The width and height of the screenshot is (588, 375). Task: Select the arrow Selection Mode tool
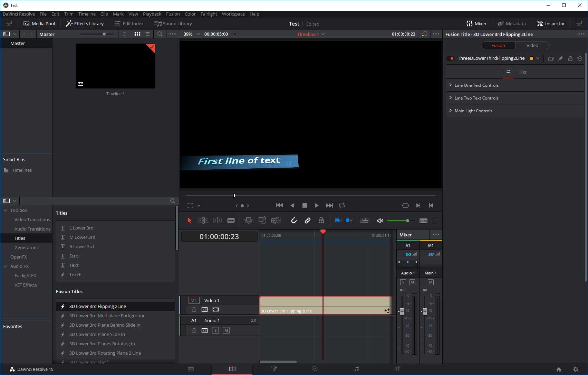point(189,221)
